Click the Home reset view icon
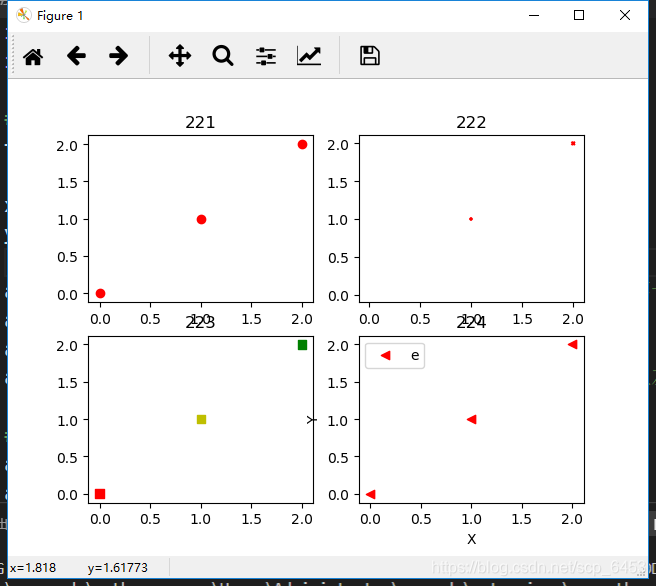Image resolution: width=656 pixels, height=586 pixels. tap(33, 56)
